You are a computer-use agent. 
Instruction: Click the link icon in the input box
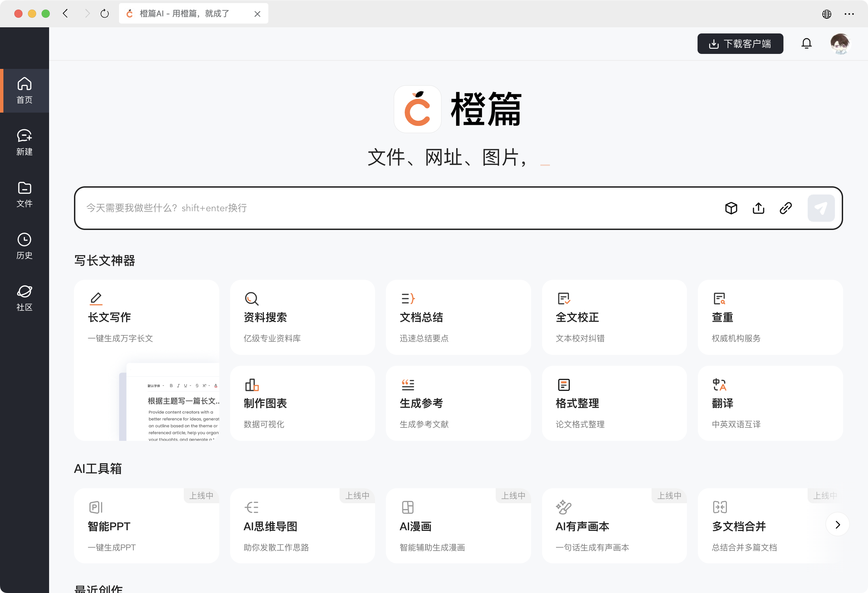click(x=785, y=208)
